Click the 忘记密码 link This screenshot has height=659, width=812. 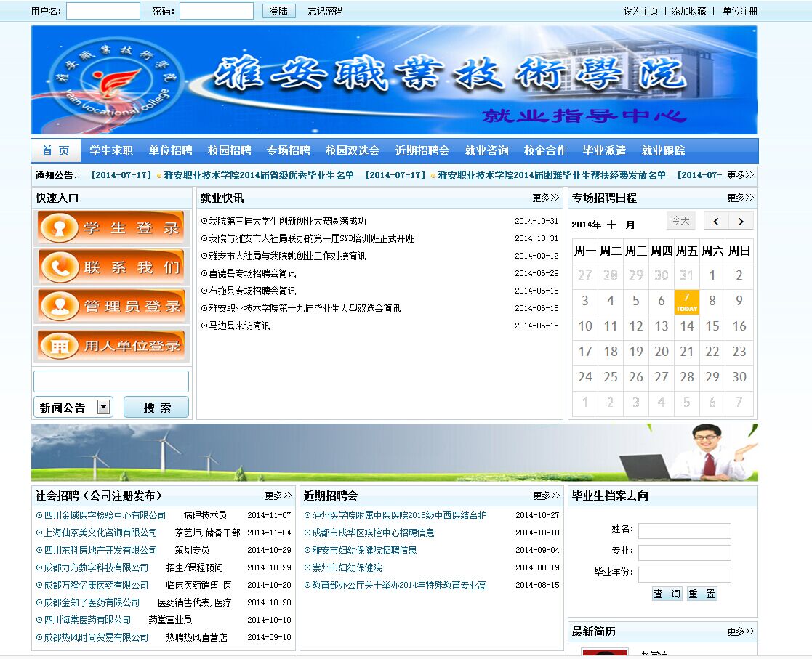[325, 11]
